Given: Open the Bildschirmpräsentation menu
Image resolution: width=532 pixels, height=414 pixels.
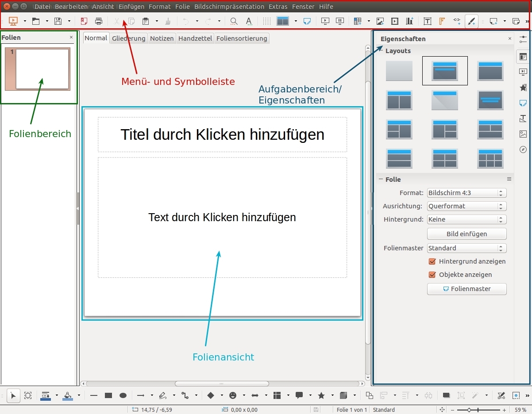Looking at the screenshot, I should (x=229, y=7).
